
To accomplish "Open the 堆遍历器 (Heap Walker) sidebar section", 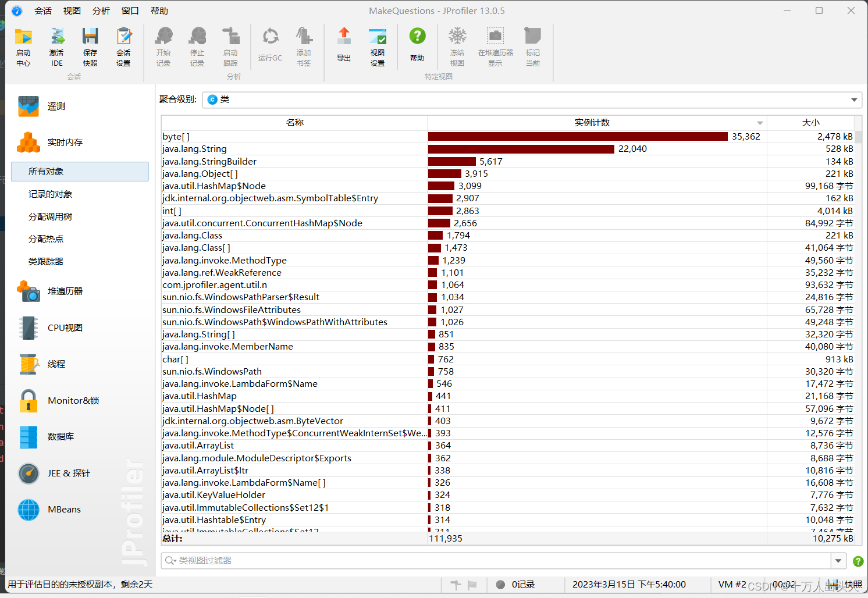I will 80,291.
